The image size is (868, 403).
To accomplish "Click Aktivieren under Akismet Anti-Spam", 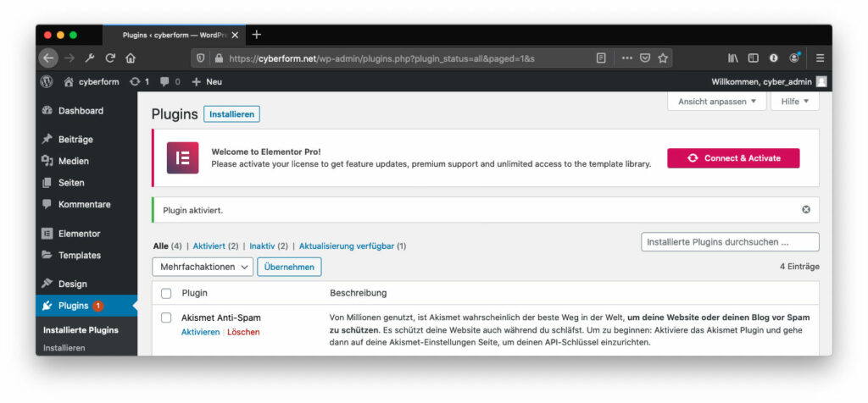I will 200,332.
